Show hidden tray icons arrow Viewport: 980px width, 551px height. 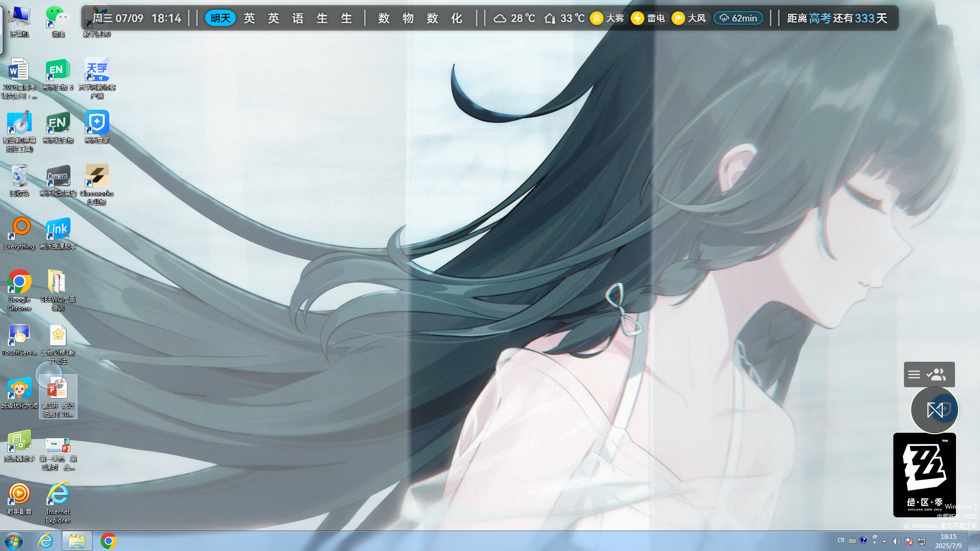pos(885,541)
